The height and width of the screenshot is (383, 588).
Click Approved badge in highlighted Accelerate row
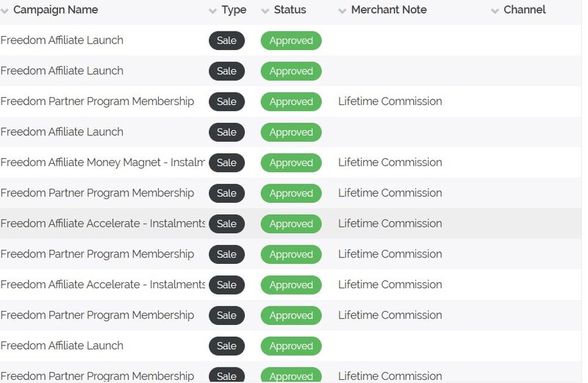pos(291,224)
